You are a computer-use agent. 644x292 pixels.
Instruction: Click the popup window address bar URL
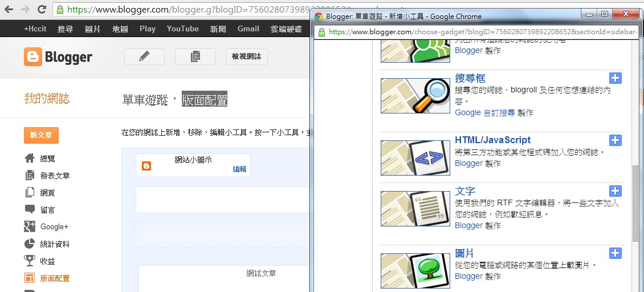pos(483,32)
